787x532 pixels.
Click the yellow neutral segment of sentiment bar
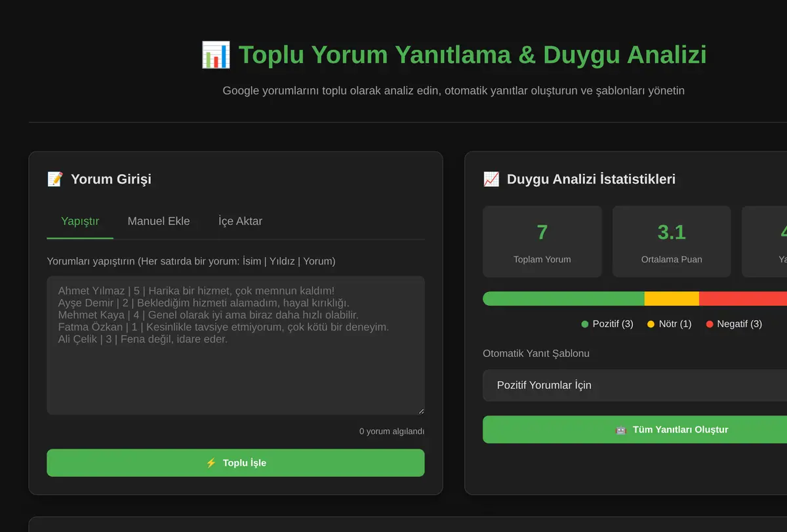point(672,298)
